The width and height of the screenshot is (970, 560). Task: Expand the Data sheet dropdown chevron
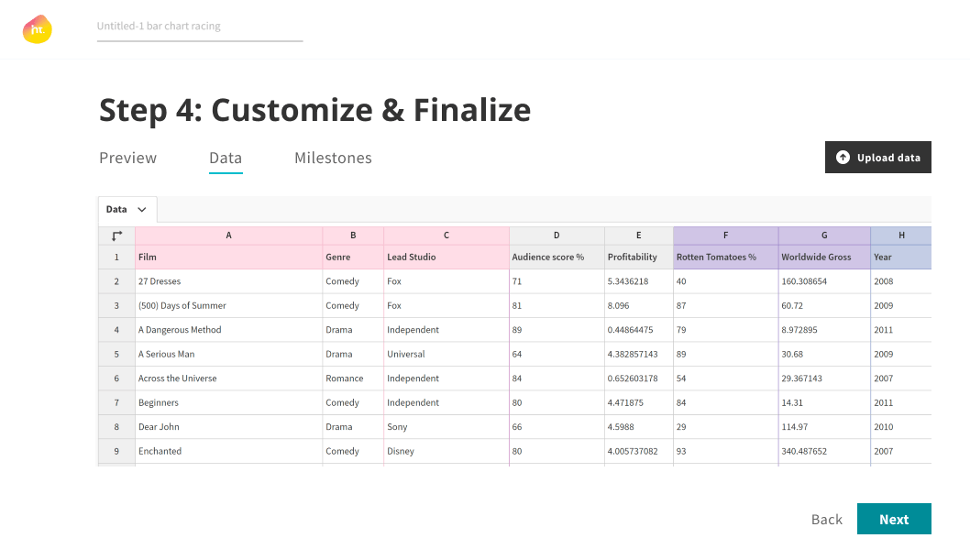click(x=142, y=210)
